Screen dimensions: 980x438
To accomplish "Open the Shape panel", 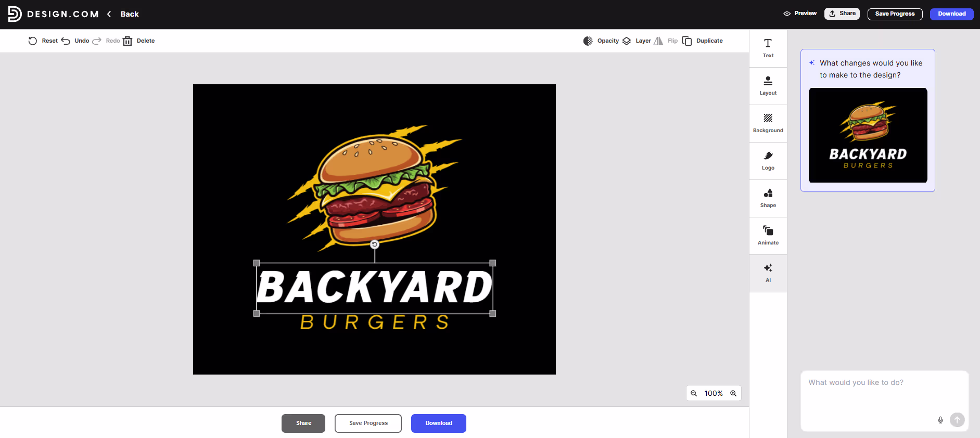I will 768,198.
